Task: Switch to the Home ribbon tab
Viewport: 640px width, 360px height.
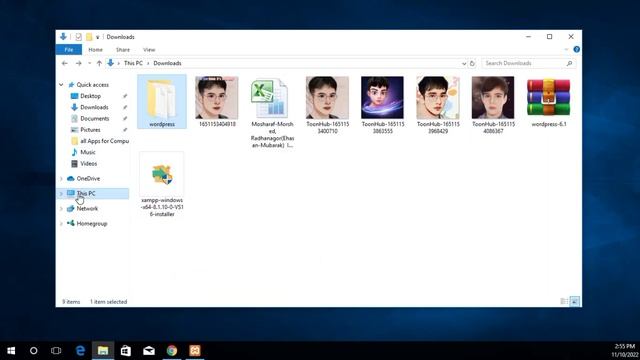Action: [96, 49]
